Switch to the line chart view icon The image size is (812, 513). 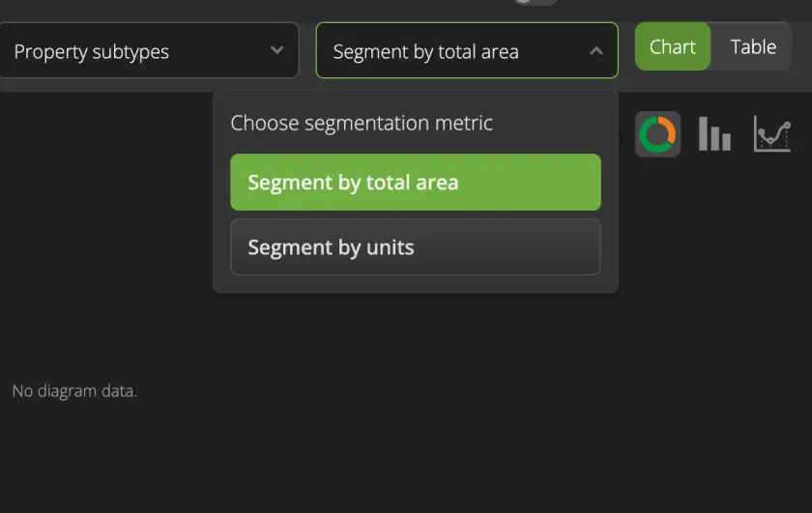point(772,134)
